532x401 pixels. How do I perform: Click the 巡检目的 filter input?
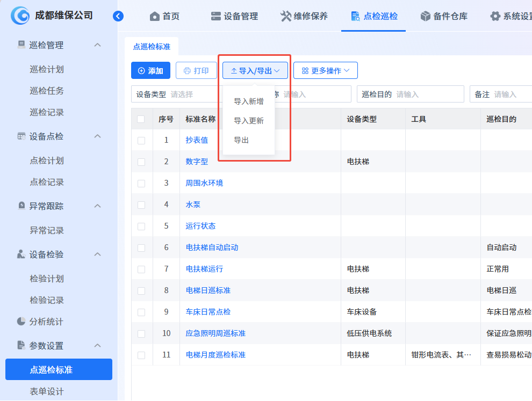click(x=410, y=94)
